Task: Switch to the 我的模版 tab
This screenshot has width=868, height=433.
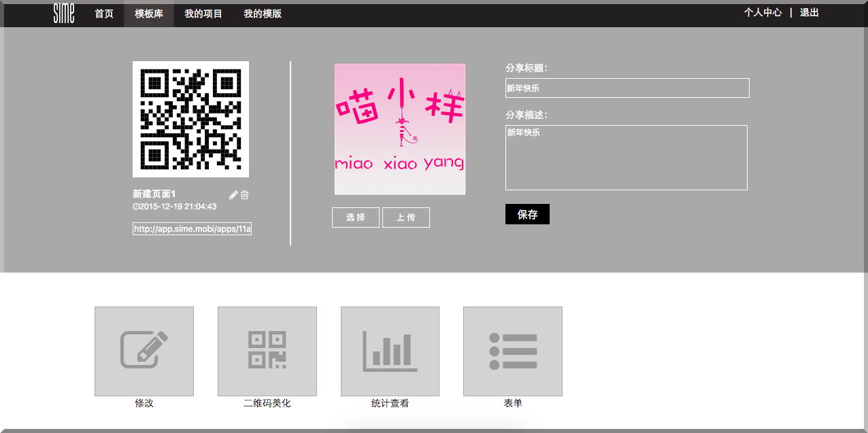Action: [261, 13]
